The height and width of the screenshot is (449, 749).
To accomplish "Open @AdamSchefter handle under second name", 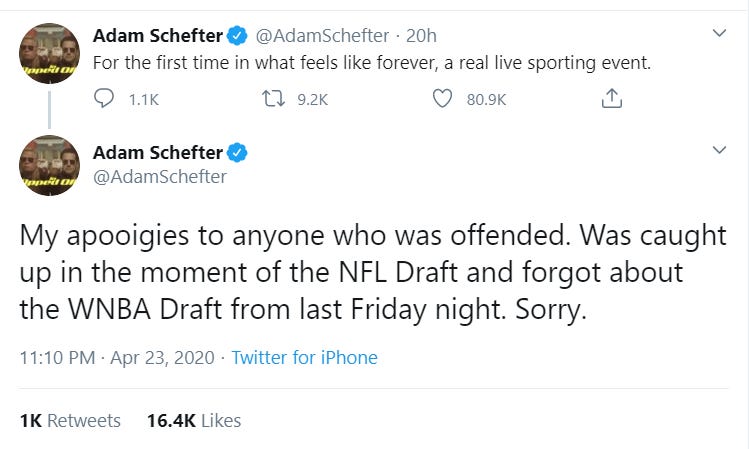I will (160, 177).
